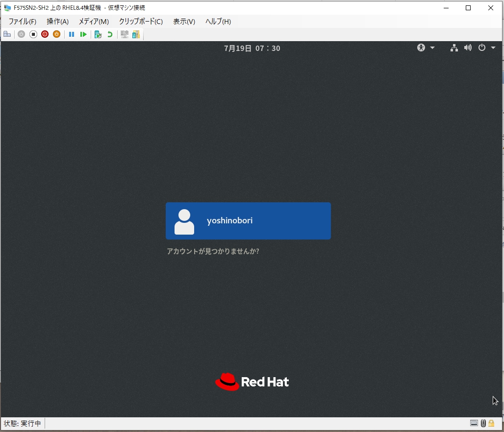This screenshot has width=504, height=432.
Task: Click the keyboard icon in the status bar
Action: [474, 423]
